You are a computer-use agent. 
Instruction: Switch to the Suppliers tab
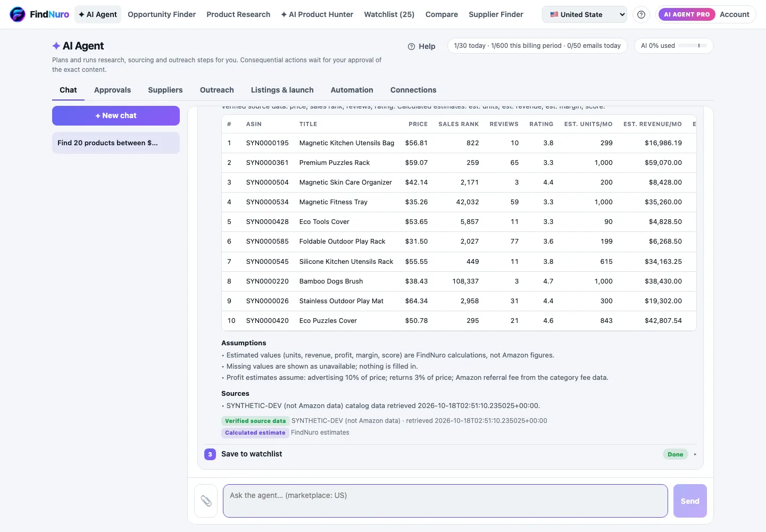click(x=165, y=90)
